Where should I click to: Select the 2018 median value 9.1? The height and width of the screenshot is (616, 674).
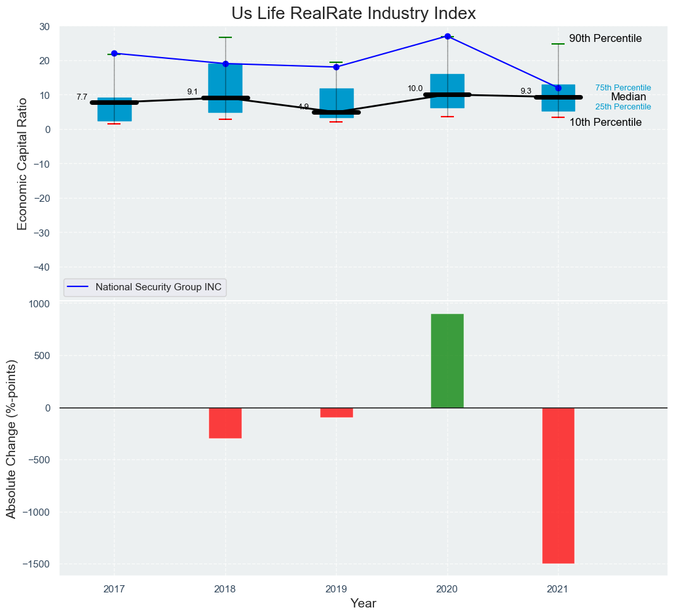192,92
